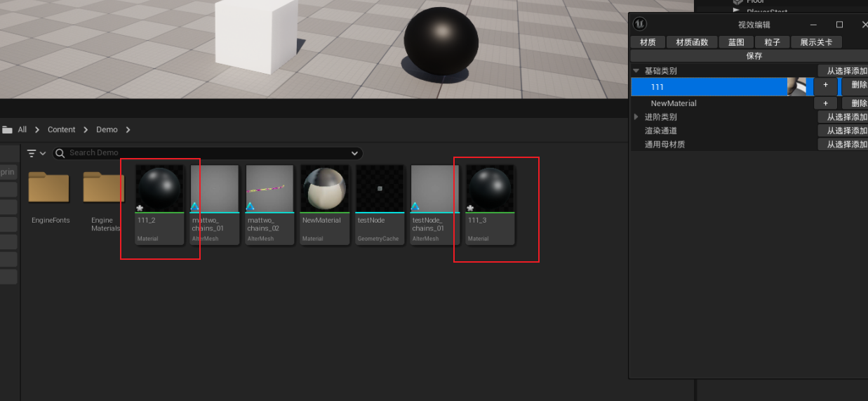The width and height of the screenshot is (868, 401).
Task: Open the search history dropdown arrow
Action: pos(354,153)
